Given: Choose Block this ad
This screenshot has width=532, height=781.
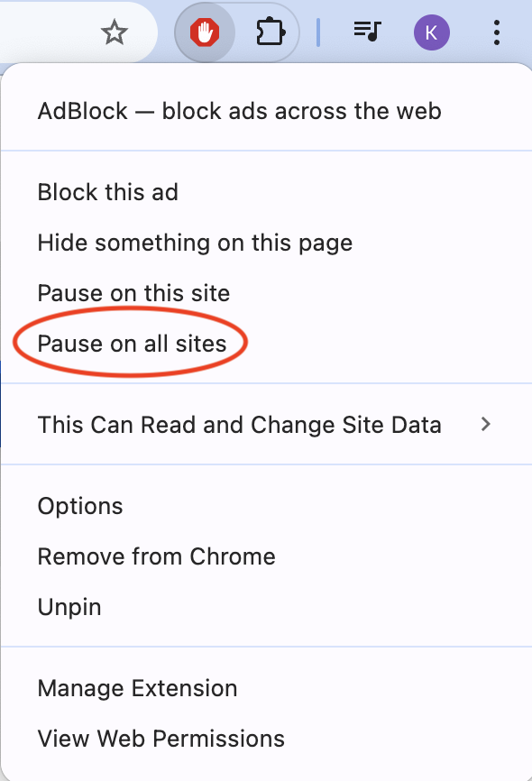Looking at the screenshot, I should [x=107, y=192].
